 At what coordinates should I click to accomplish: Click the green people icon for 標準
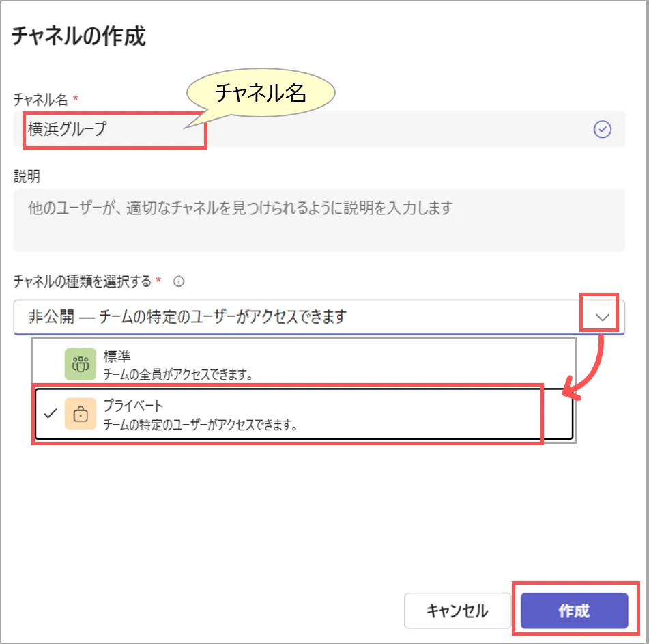(80, 363)
